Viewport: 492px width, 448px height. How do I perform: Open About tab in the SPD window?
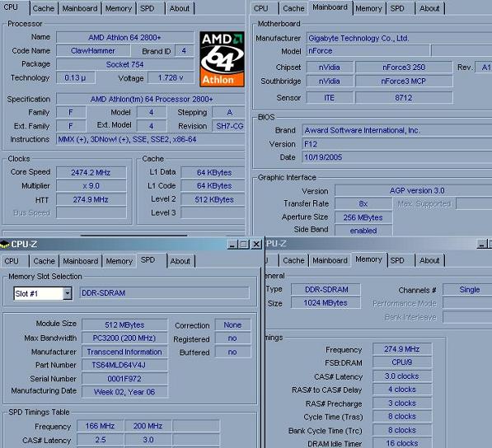pos(180,261)
